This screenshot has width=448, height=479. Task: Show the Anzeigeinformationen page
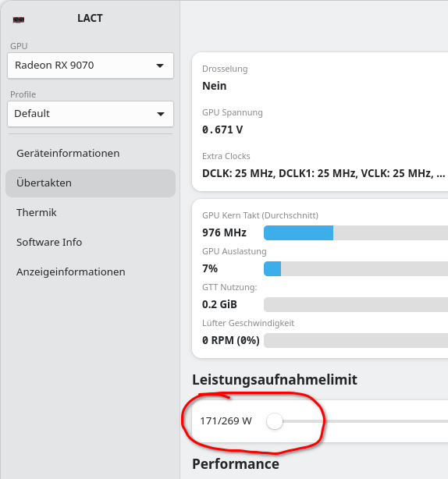click(91, 271)
